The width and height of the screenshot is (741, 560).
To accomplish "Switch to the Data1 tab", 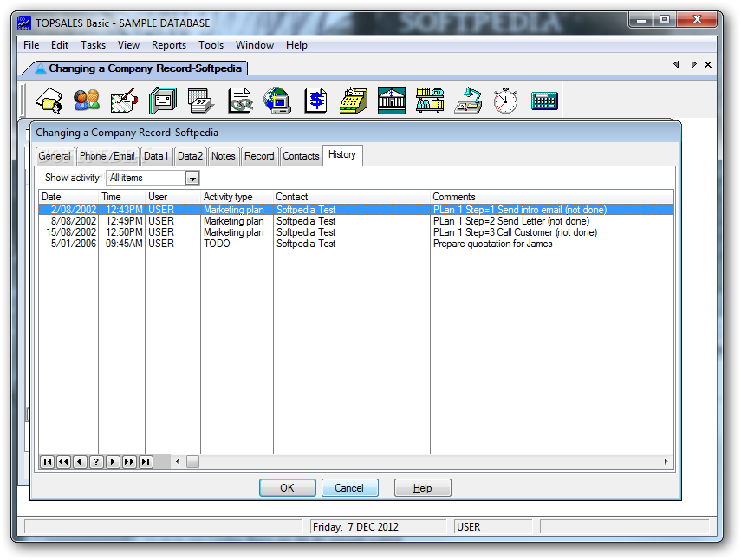I will [x=156, y=156].
